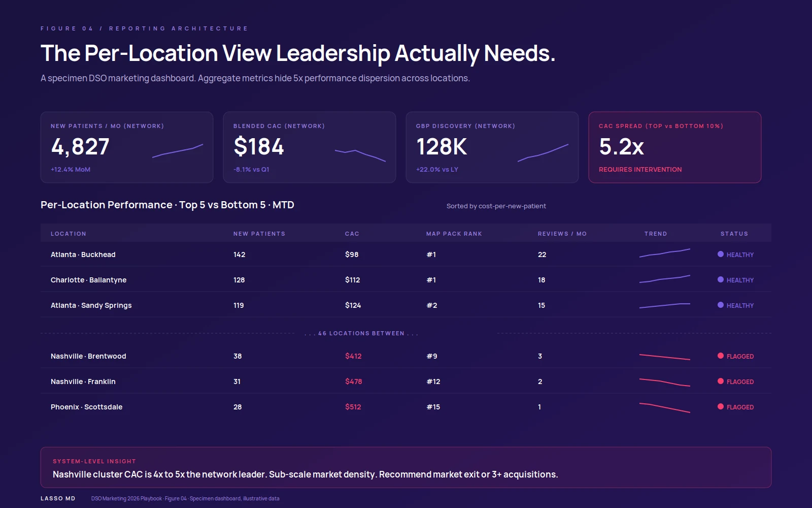Click the $98 CAC cell
The width and height of the screenshot is (812, 508).
(352, 255)
